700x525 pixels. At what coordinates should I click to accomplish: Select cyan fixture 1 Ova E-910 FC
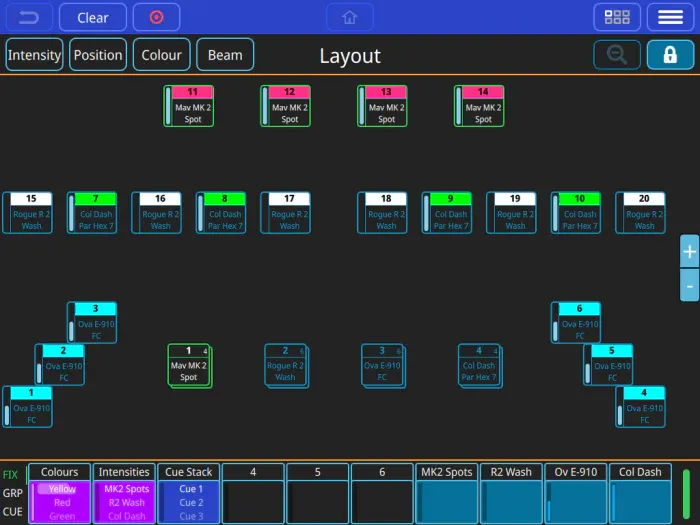(27, 407)
